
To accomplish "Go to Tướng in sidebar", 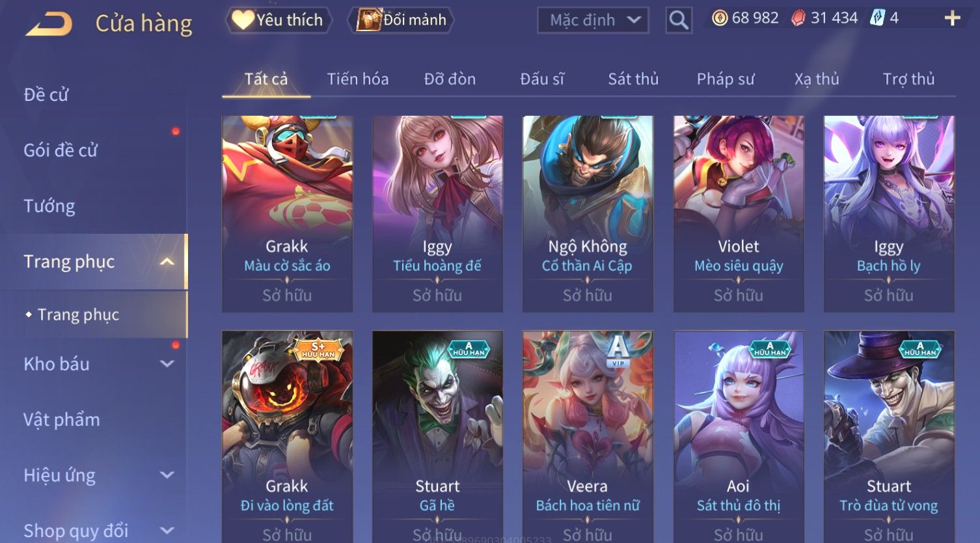I will 49,206.
